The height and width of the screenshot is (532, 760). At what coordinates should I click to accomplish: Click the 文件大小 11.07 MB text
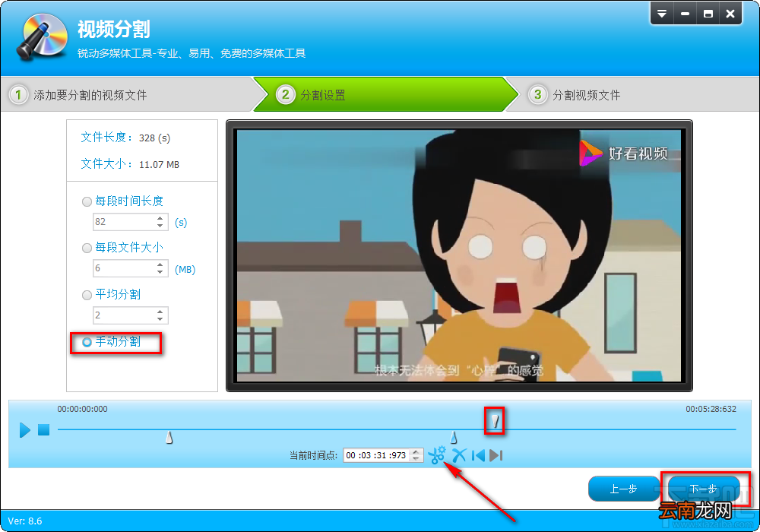pos(130,164)
